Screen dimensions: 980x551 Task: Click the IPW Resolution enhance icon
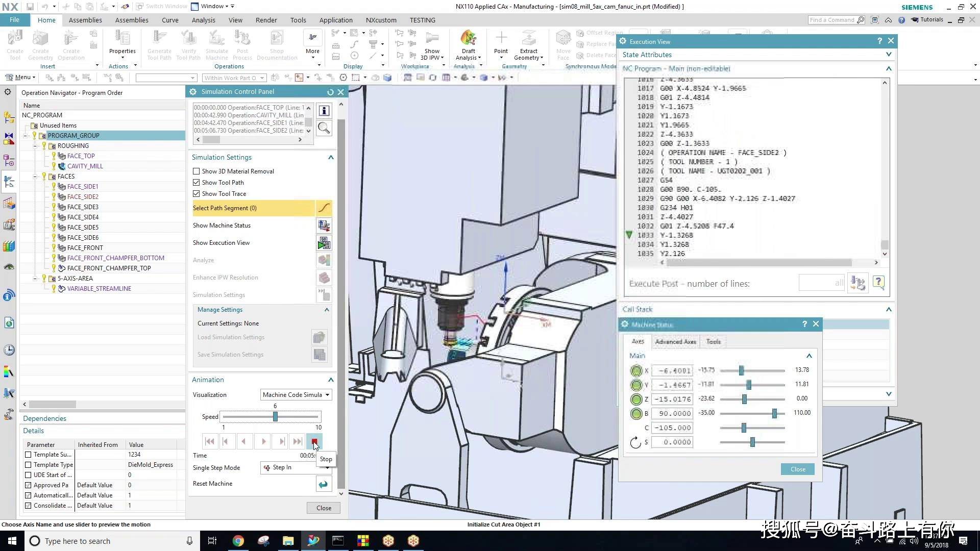click(324, 277)
